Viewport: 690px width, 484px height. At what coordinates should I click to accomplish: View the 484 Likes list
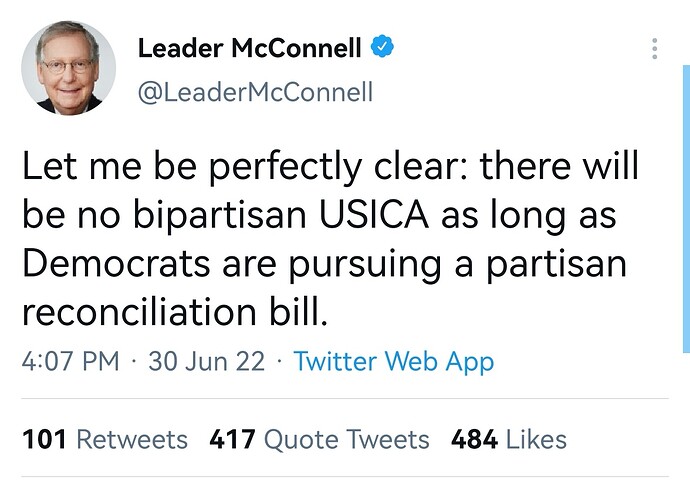point(509,440)
